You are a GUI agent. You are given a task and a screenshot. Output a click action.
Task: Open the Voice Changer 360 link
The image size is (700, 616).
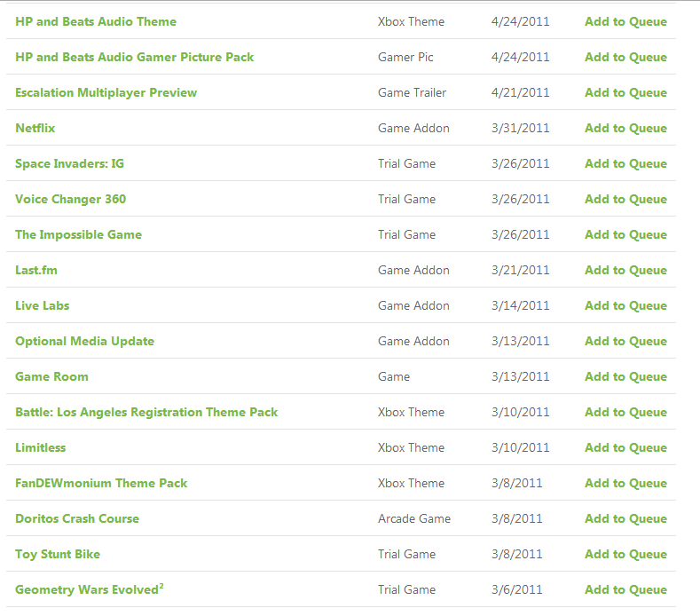pos(71,199)
